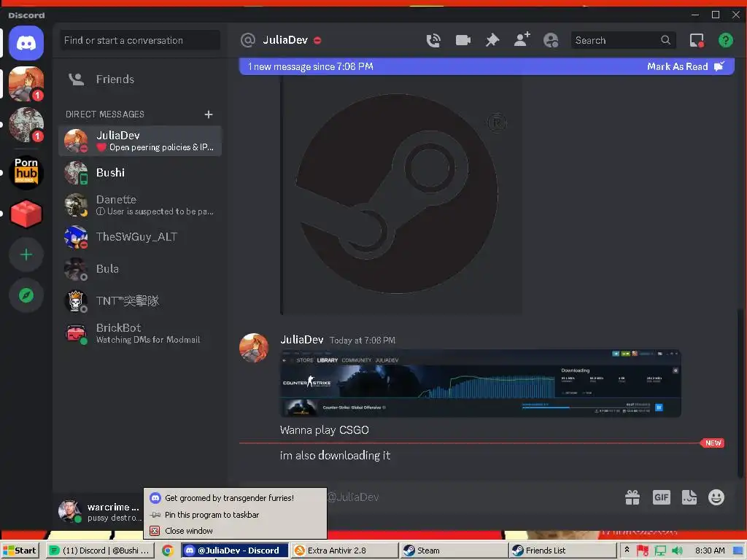Add friends to DM icon

click(x=522, y=40)
